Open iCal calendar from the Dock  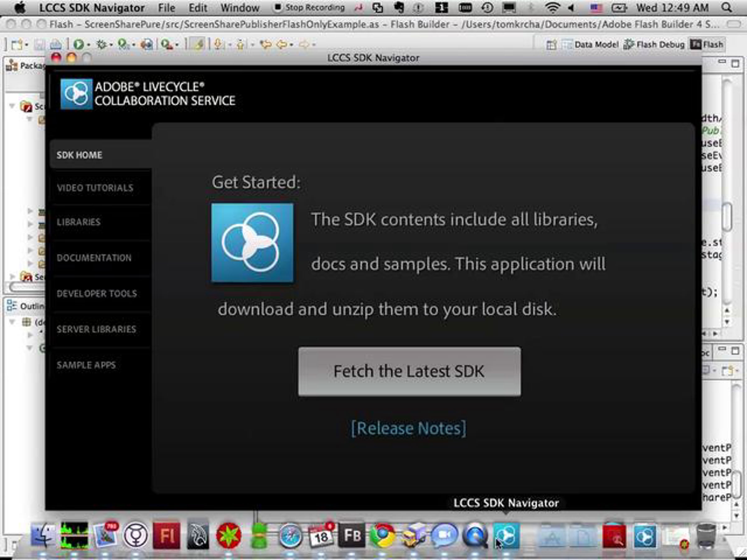[x=321, y=536]
